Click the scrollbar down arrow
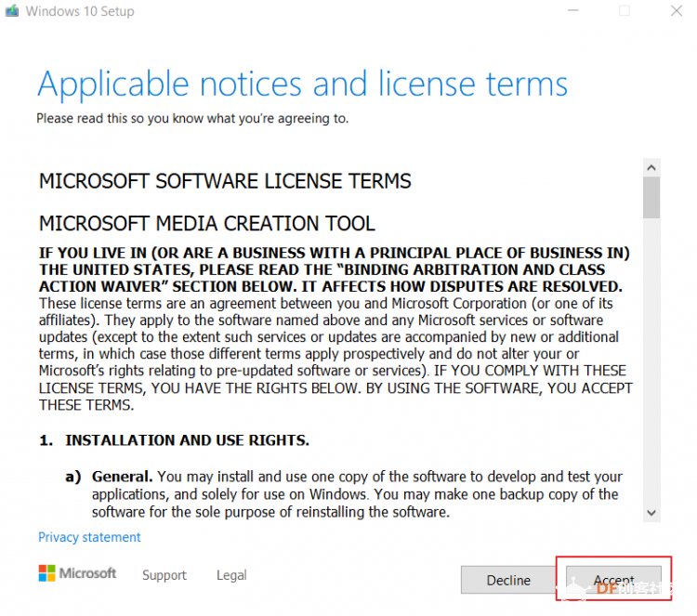 651,513
